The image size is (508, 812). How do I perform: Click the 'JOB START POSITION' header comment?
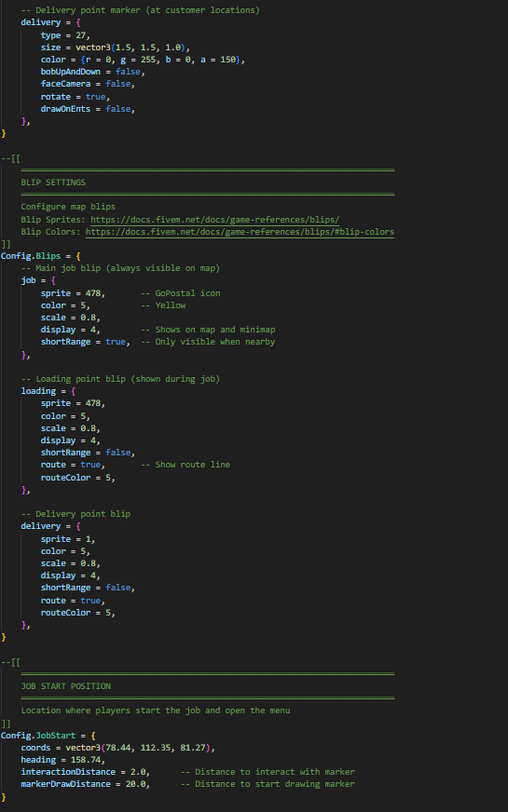tap(66, 686)
